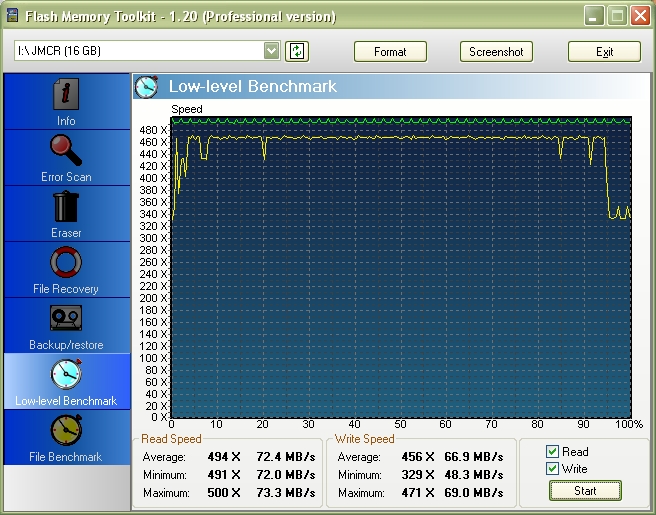656x515 pixels.
Task: Expand the drive selection dropdown arrow
Action: point(272,51)
